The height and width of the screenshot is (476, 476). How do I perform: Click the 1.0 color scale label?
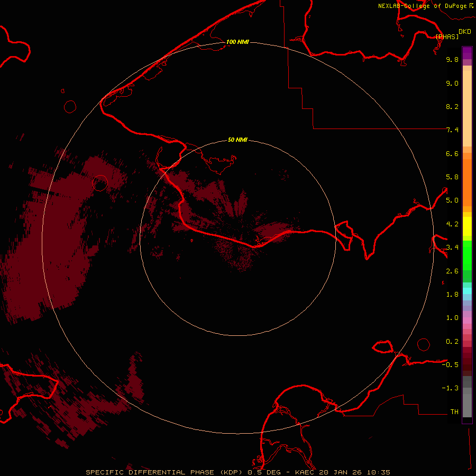(452, 318)
